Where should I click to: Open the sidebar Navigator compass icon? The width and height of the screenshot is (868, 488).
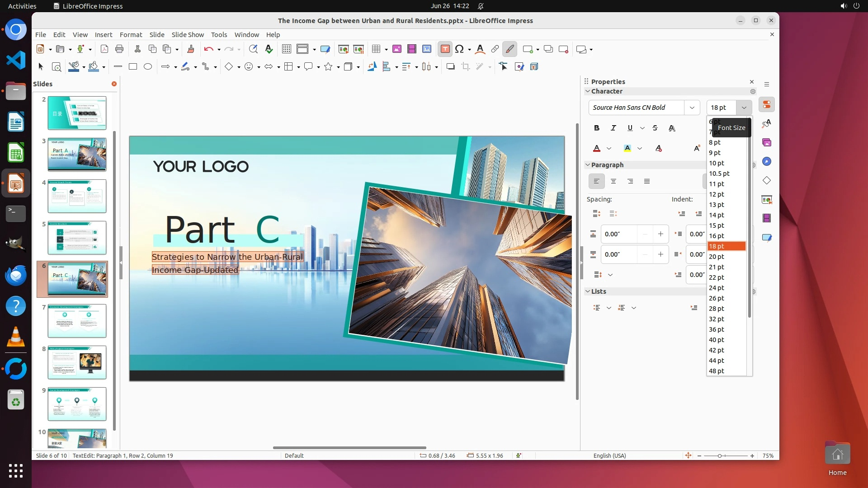(x=767, y=162)
